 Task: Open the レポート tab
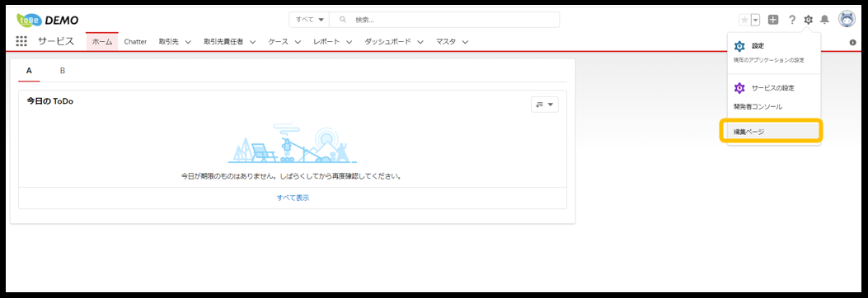pos(326,41)
